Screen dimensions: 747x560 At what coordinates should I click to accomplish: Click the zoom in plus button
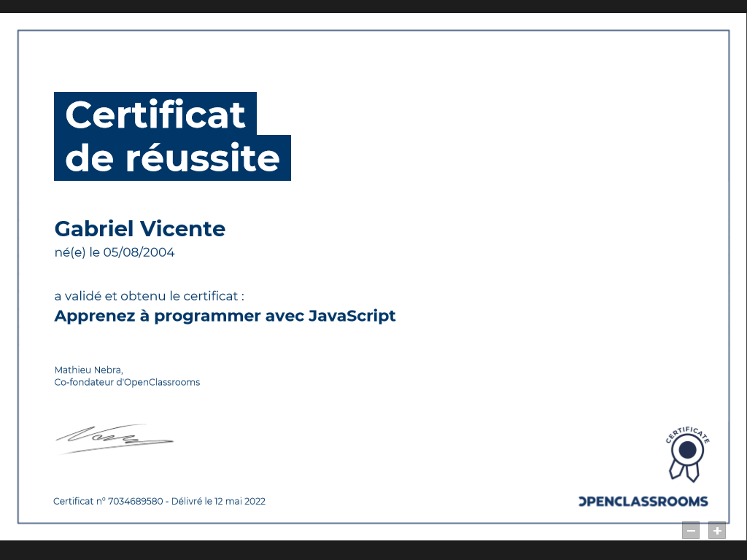717,531
